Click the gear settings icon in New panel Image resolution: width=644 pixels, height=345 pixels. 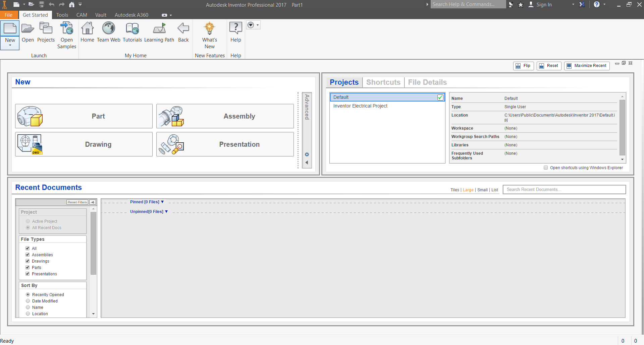coord(307,154)
